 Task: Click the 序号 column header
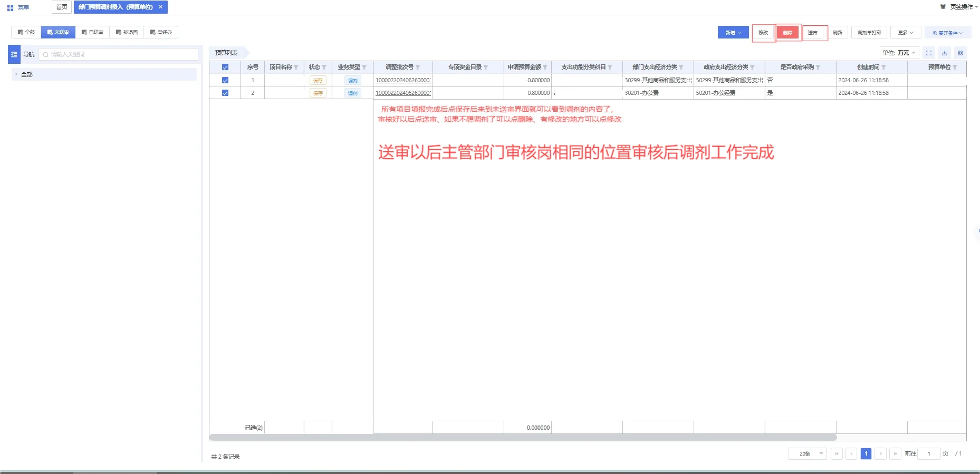253,67
